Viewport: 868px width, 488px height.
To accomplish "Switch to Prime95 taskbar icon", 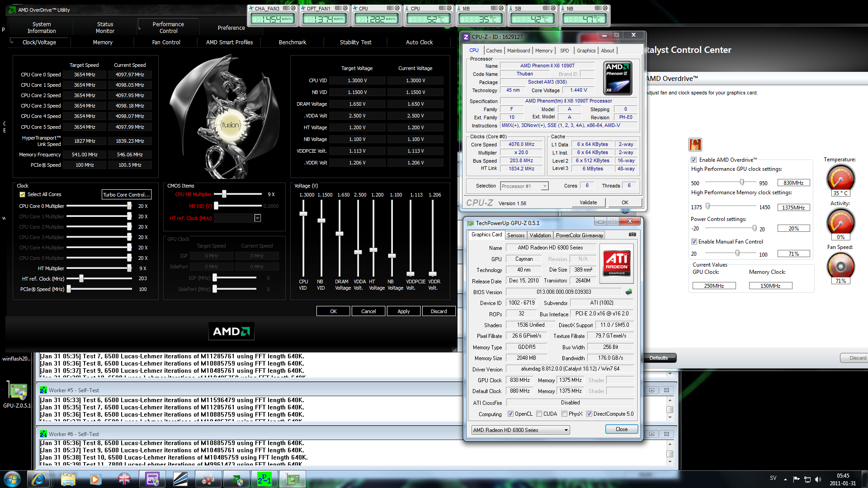I will 264,479.
